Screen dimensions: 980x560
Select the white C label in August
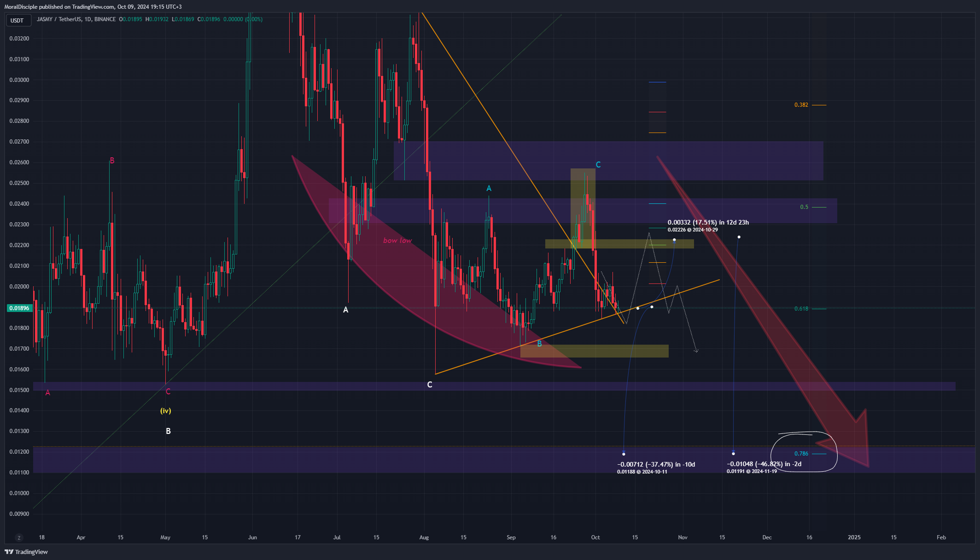[430, 385]
